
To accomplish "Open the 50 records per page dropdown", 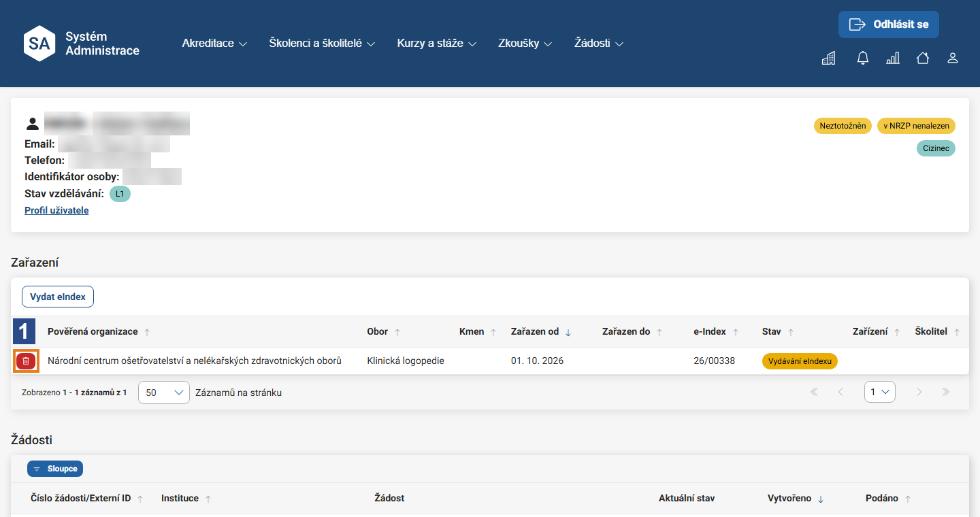I will [164, 393].
